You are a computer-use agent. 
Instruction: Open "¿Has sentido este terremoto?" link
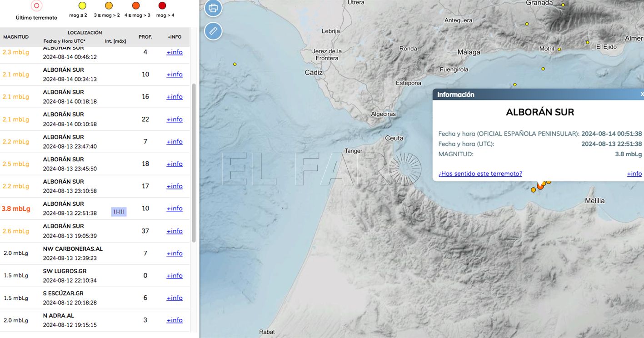click(480, 173)
